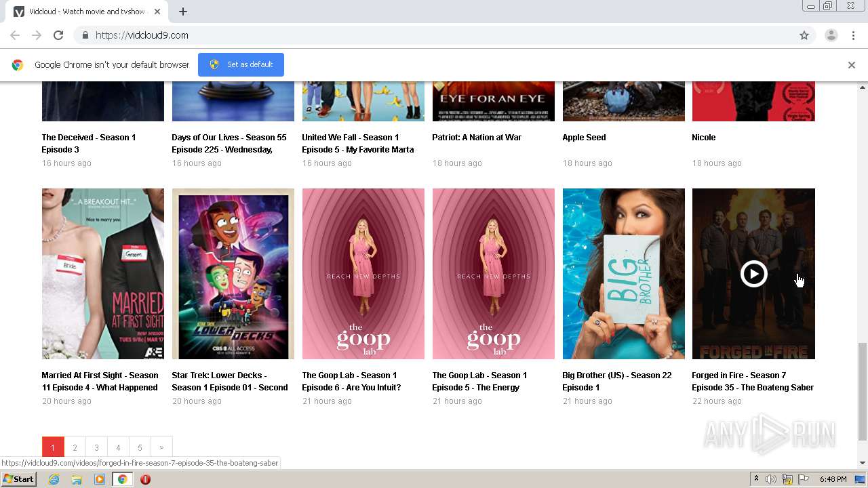Open Apple Seed title link
The width and height of the screenshot is (868, 488).
click(584, 138)
